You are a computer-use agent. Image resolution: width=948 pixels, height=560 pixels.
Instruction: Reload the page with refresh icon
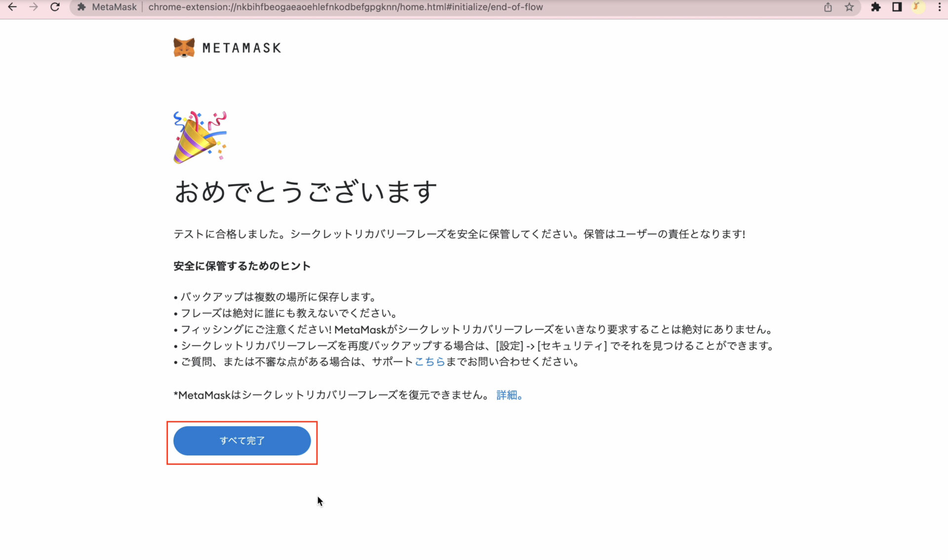point(55,7)
